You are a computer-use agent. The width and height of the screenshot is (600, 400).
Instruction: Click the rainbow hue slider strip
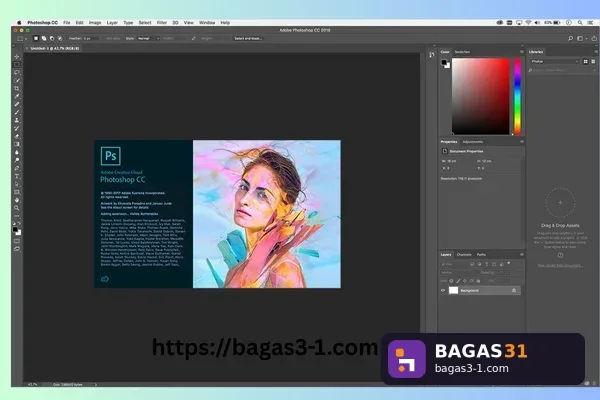click(517, 96)
